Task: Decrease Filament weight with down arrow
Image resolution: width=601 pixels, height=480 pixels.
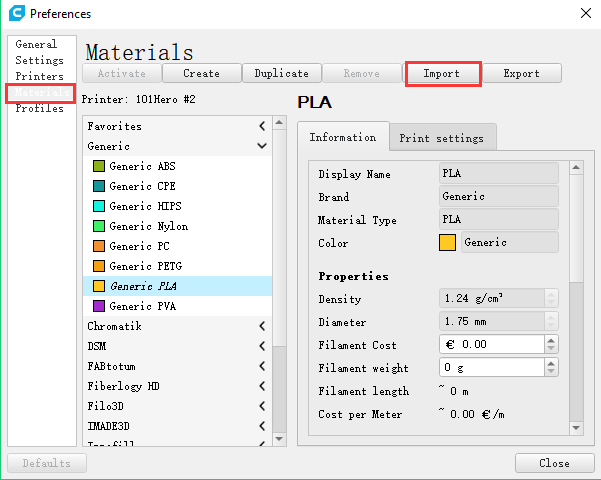Action: [551, 372]
